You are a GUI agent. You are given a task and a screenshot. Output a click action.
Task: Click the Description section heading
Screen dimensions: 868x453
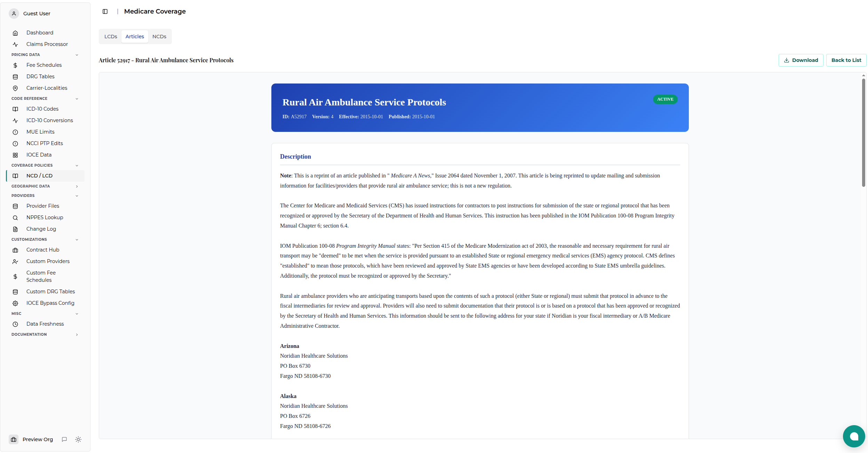click(x=295, y=157)
